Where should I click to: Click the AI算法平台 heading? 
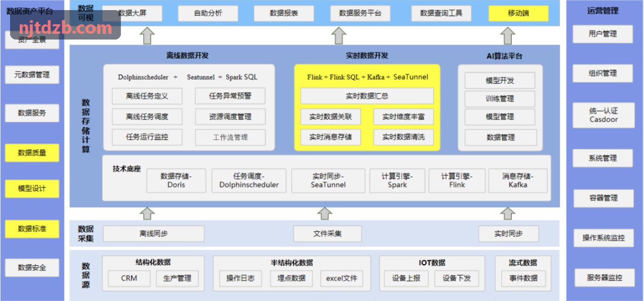tap(504, 56)
